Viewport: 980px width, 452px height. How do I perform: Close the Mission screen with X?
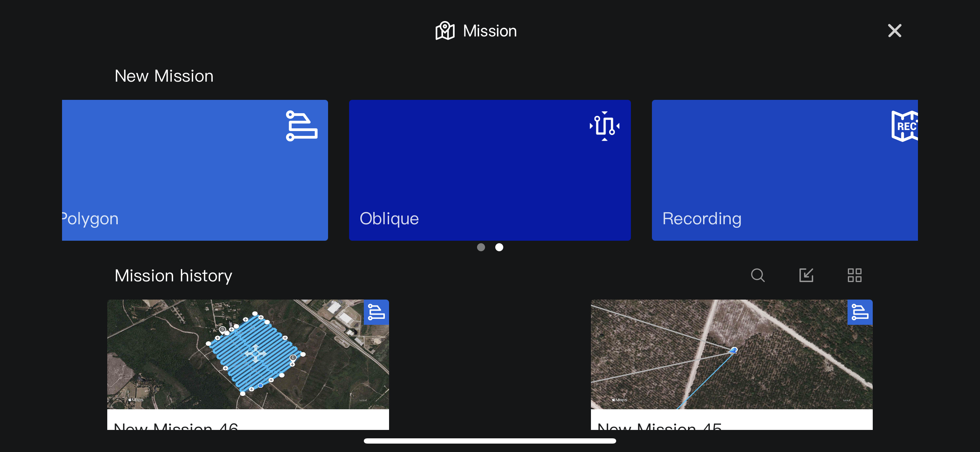[x=894, y=31]
